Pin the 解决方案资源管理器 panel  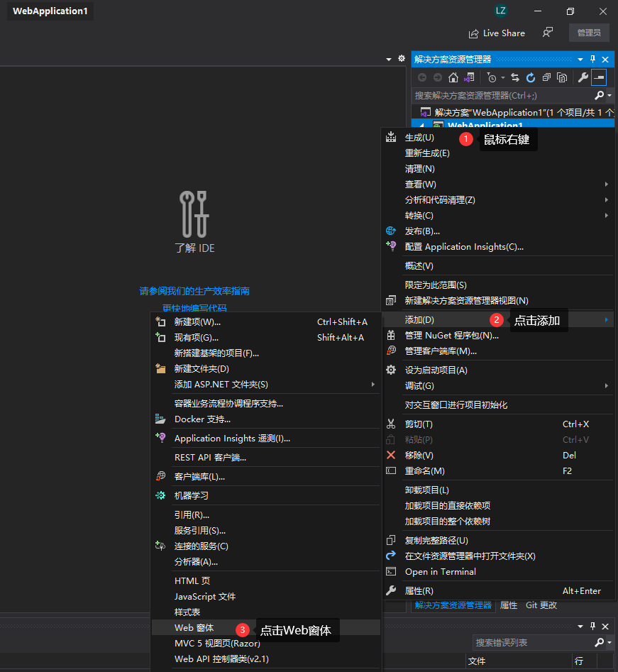pos(592,59)
